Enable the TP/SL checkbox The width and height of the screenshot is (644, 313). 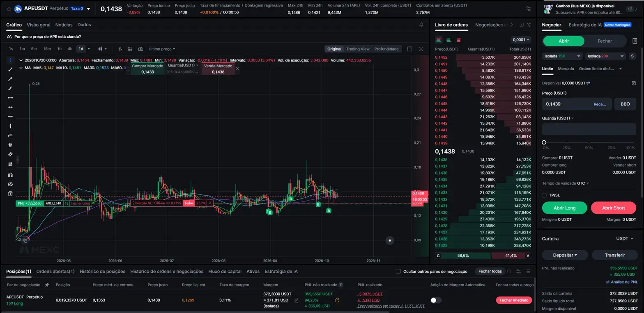544,195
